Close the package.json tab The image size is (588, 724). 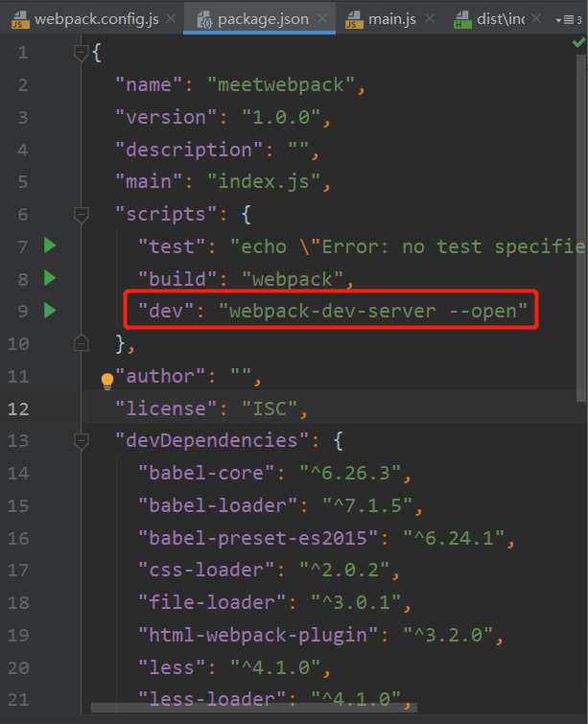tap(322, 18)
